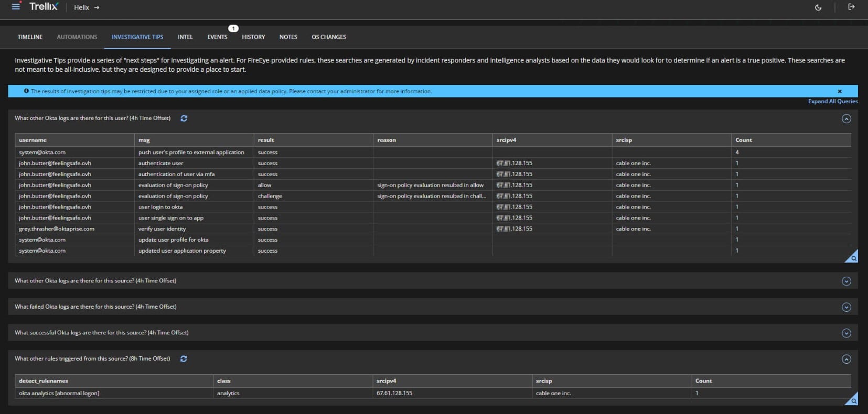Click Expand All Queries link
This screenshot has width=868, height=414.
tap(833, 102)
